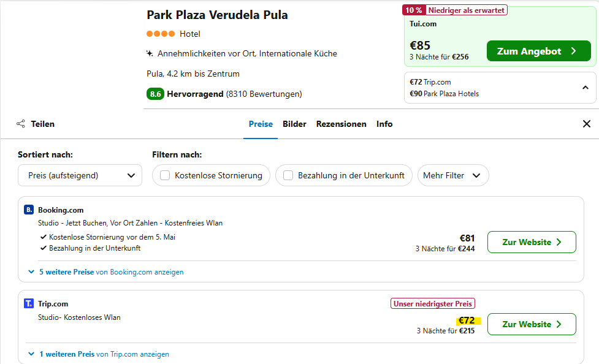This screenshot has height=364, width=599.
Task: Collapse the Trip.com and Park Plaza price list chevron
Action: [x=586, y=88]
